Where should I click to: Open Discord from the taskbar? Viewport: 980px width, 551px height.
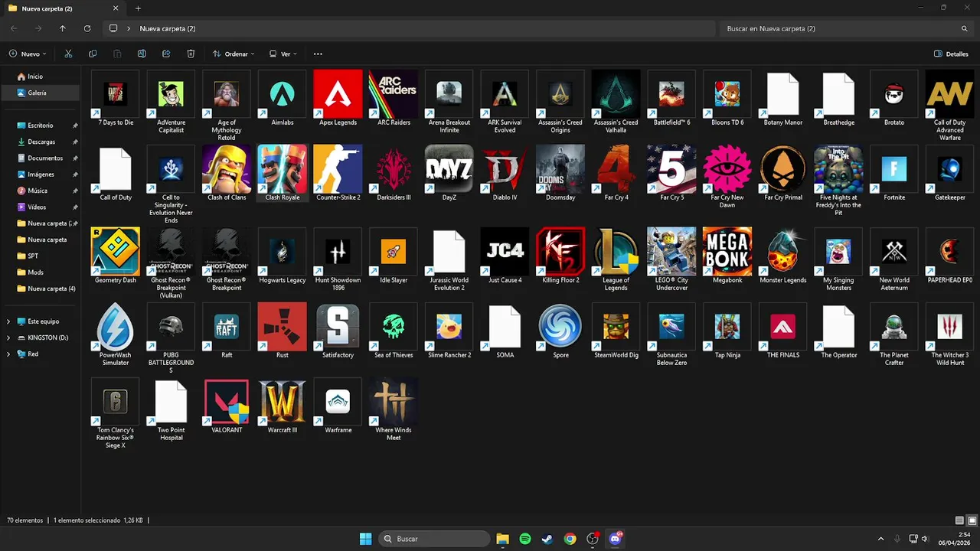pos(615,539)
